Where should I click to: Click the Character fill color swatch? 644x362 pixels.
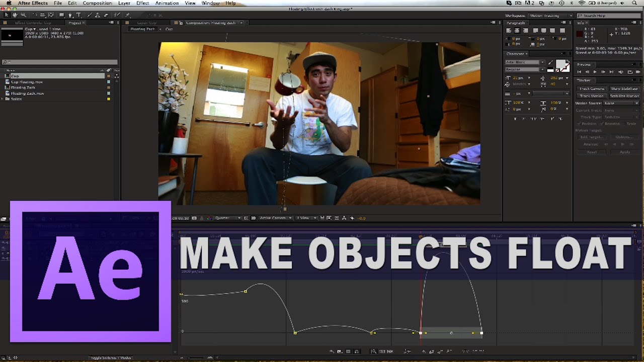pos(560,64)
